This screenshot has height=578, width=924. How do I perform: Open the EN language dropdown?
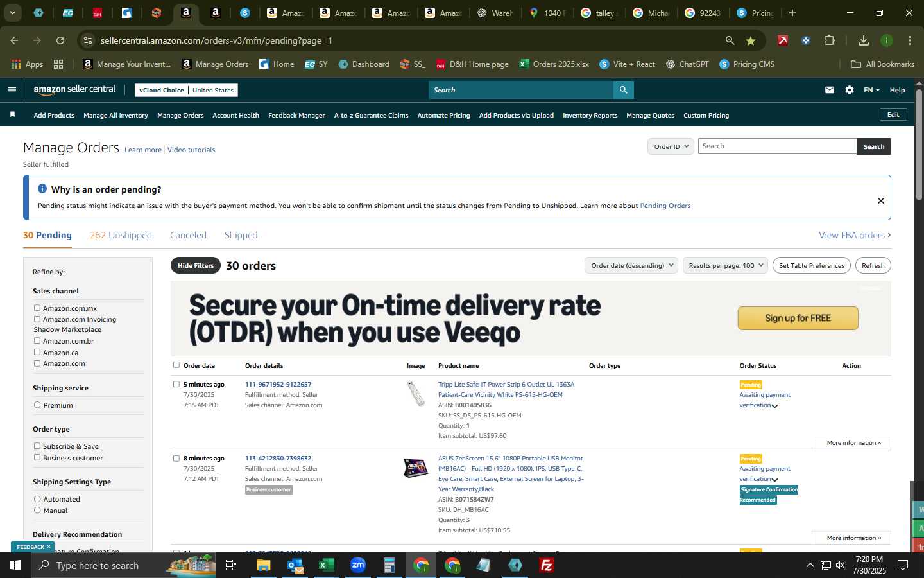point(871,90)
